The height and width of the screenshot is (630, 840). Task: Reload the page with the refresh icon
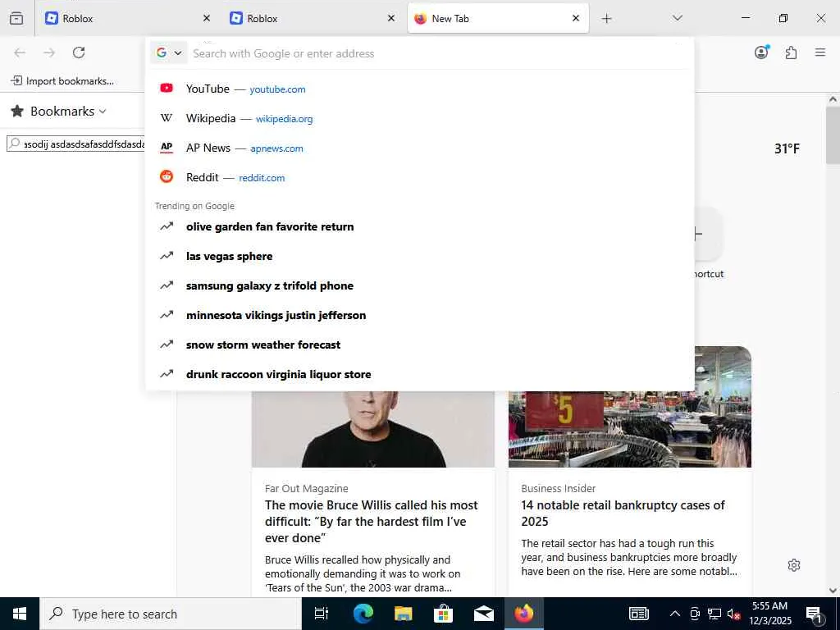click(79, 52)
